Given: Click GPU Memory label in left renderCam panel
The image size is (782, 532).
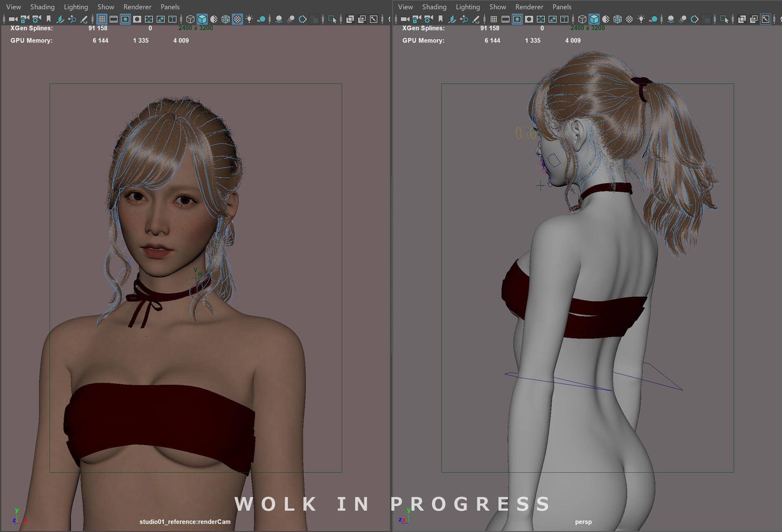Looking at the screenshot, I should pos(31,40).
